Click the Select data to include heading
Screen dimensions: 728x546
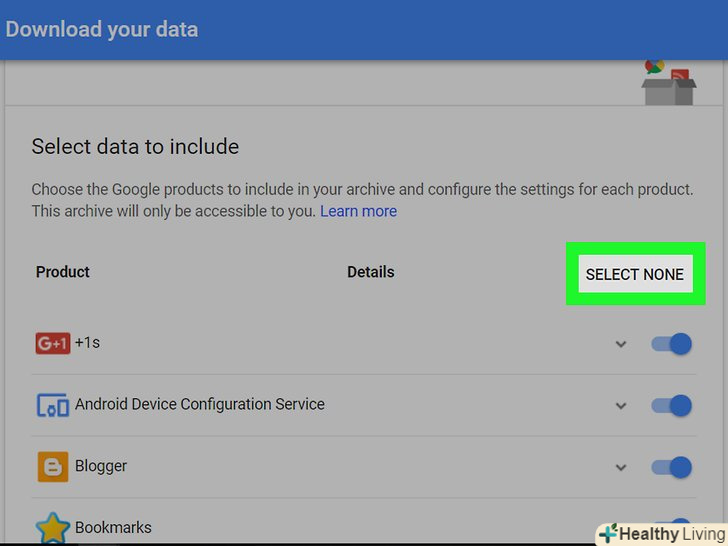(135, 147)
